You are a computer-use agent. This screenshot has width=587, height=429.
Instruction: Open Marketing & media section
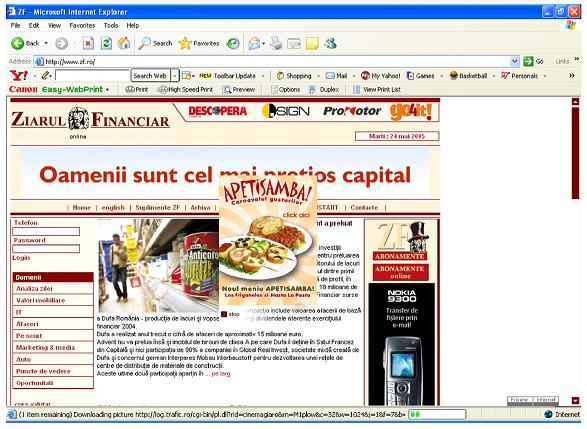(x=53, y=347)
